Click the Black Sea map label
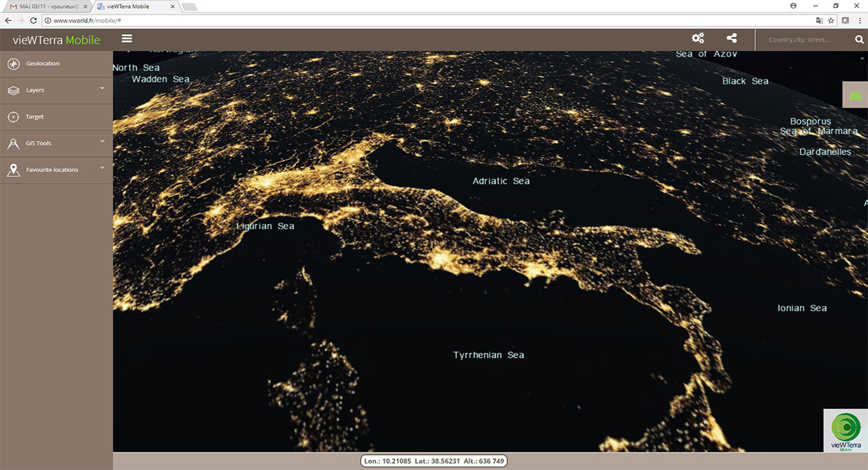The height and width of the screenshot is (470, 868). 745,81
